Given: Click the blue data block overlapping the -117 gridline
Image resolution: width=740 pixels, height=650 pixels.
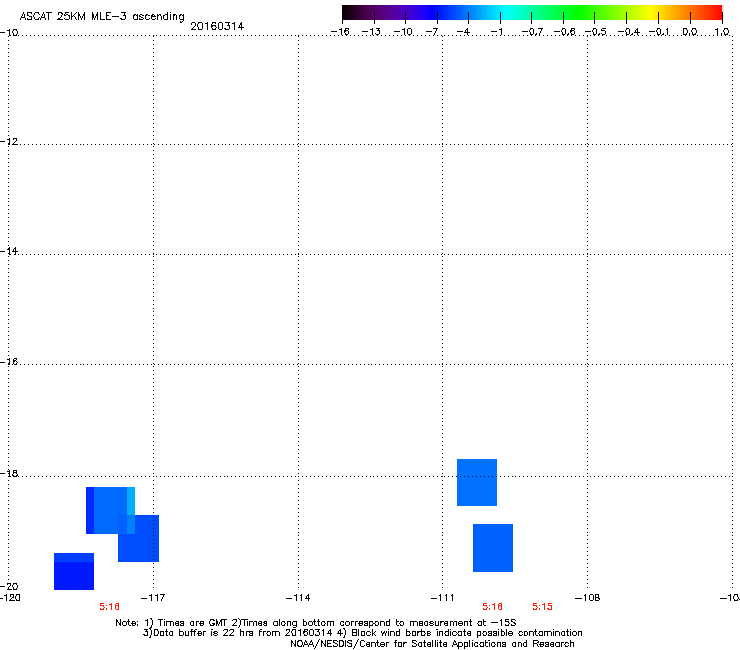Looking at the screenshot, I should point(138,538).
